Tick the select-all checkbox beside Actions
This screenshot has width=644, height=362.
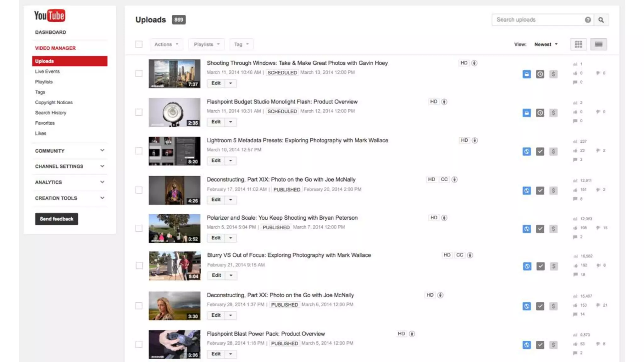pos(139,44)
